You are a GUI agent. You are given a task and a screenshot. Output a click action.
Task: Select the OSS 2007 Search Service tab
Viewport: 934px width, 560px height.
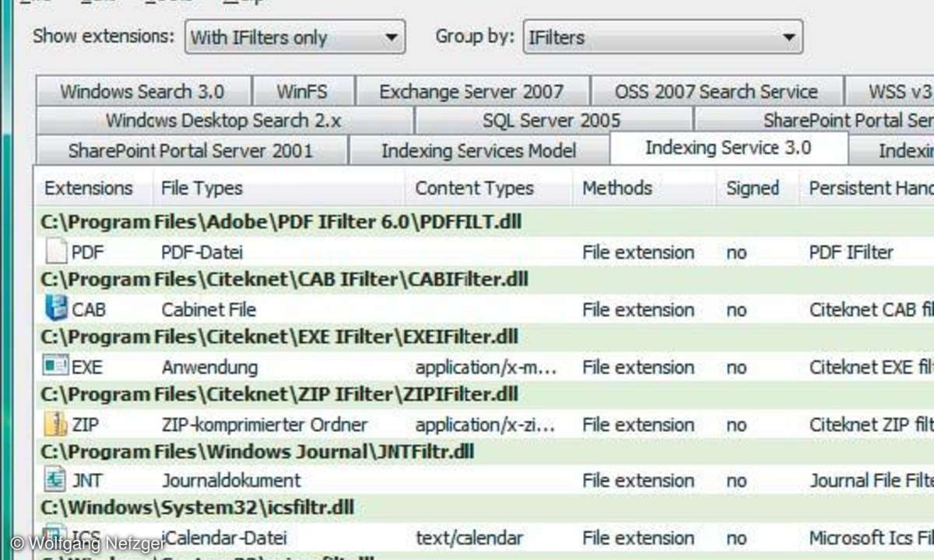click(x=715, y=92)
